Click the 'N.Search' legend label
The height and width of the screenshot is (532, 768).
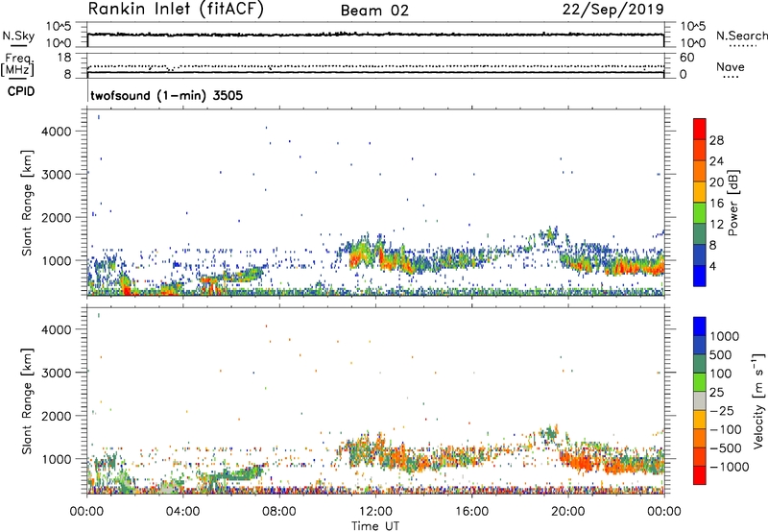point(741,36)
